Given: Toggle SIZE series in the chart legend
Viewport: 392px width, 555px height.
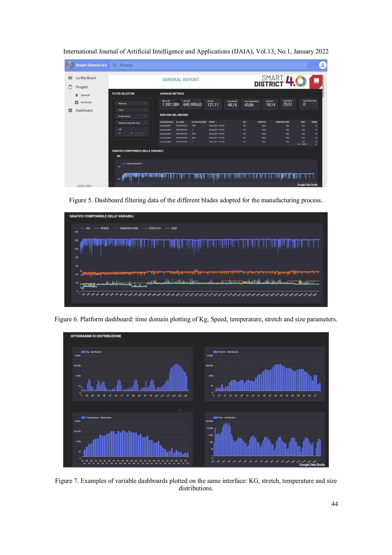Looking at the screenshot, I should [x=171, y=228].
